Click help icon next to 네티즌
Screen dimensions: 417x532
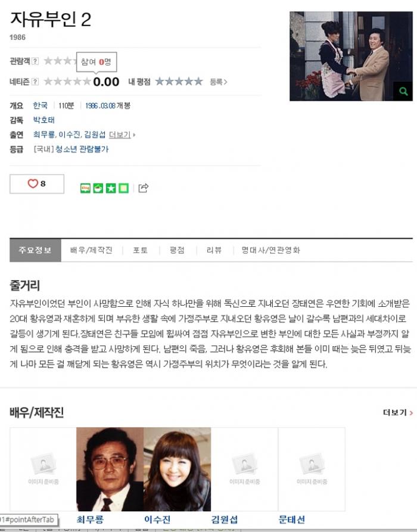[x=35, y=82]
